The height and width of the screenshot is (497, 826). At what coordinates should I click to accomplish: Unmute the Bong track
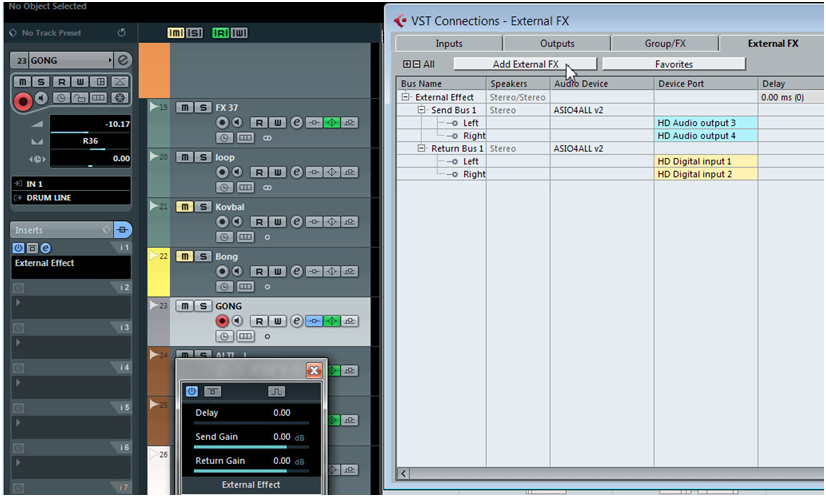point(184,256)
